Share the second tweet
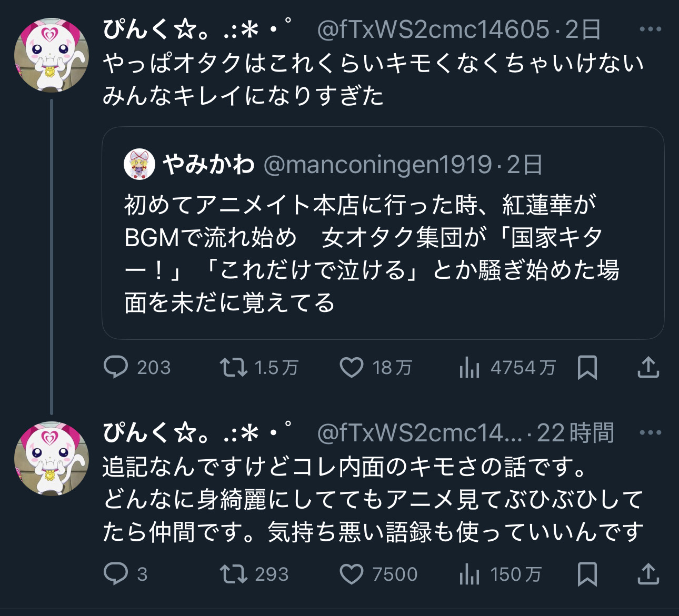The height and width of the screenshot is (616, 679). 648,574
